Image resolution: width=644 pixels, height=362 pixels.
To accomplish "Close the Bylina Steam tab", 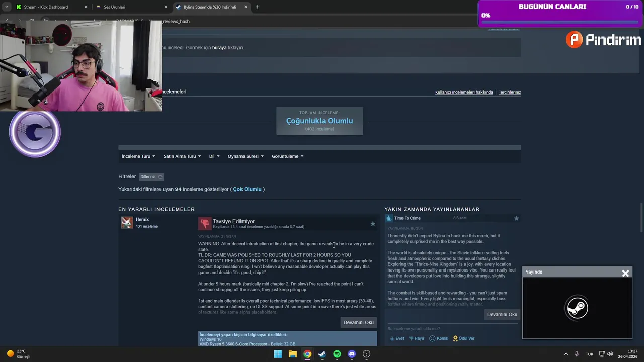I will point(246,7).
